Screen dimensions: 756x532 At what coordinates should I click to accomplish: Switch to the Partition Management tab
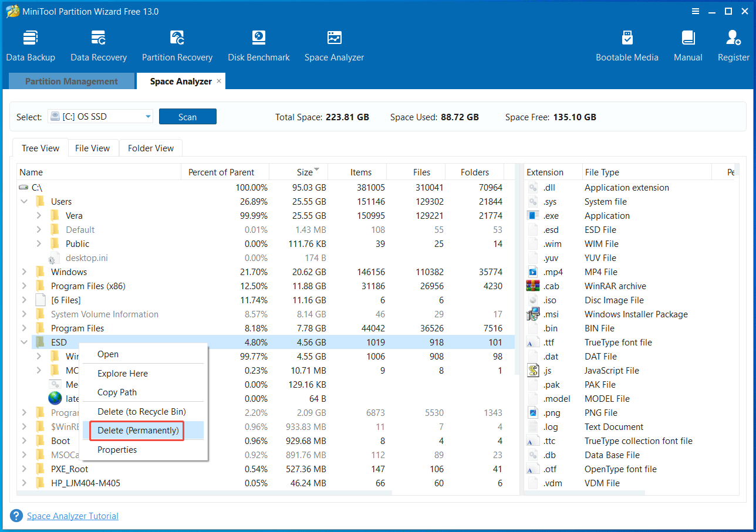(x=72, y=81)
